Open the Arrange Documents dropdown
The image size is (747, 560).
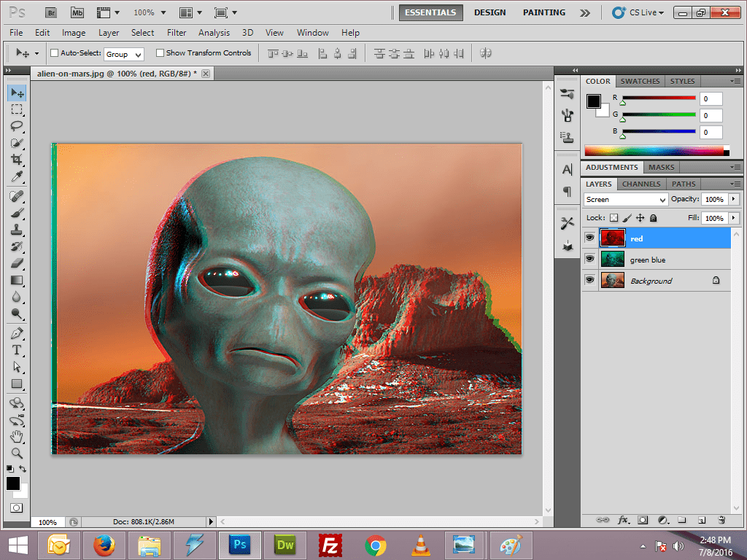(x=190, y=13)
